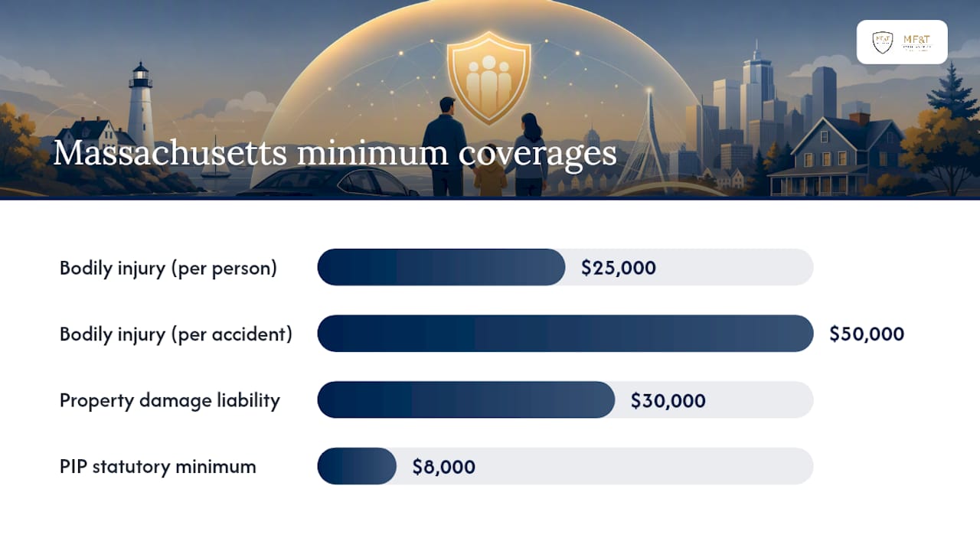The image size is (980, 551).
Task: Select the $50,000 value label
Action: [867, 334]
